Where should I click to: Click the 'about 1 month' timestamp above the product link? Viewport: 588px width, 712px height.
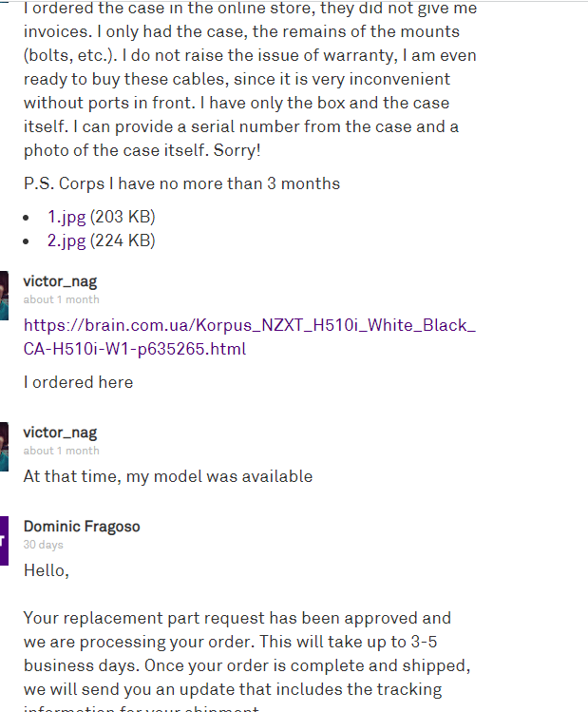[61, 299]
